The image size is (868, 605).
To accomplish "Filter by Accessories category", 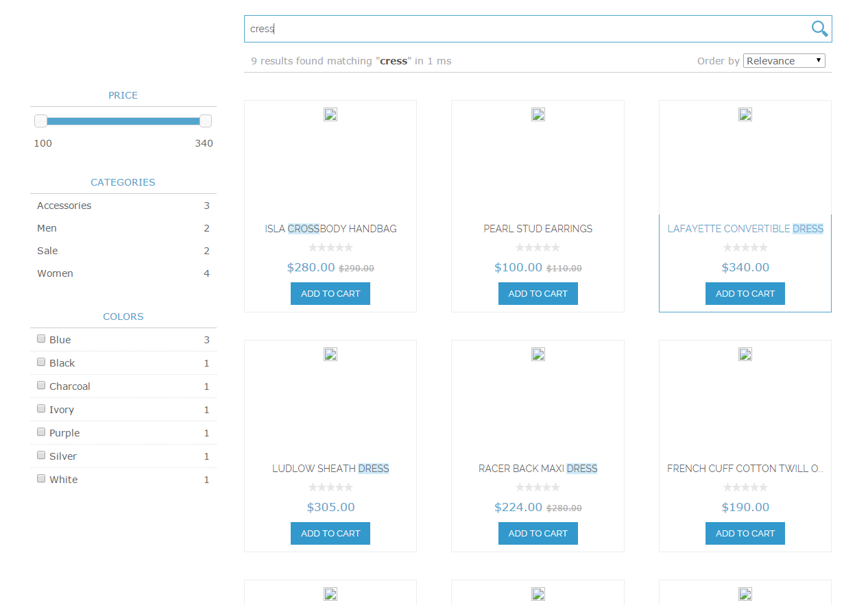I will click(x=123, y=206).
